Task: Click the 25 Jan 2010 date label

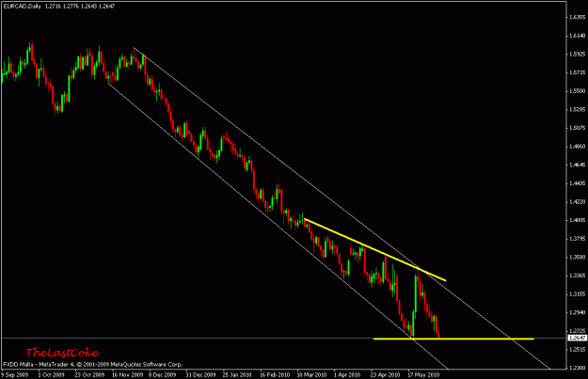Action: coord(237,374)
